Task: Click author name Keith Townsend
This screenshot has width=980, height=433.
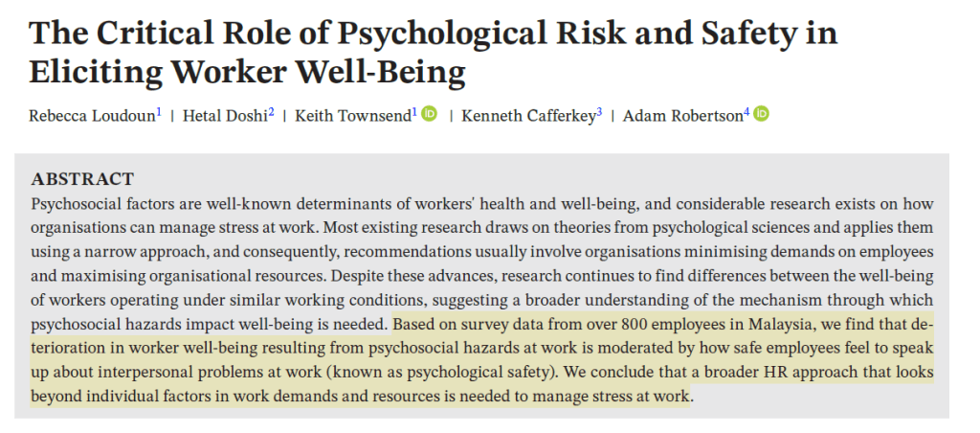Action: pos(352,116)
